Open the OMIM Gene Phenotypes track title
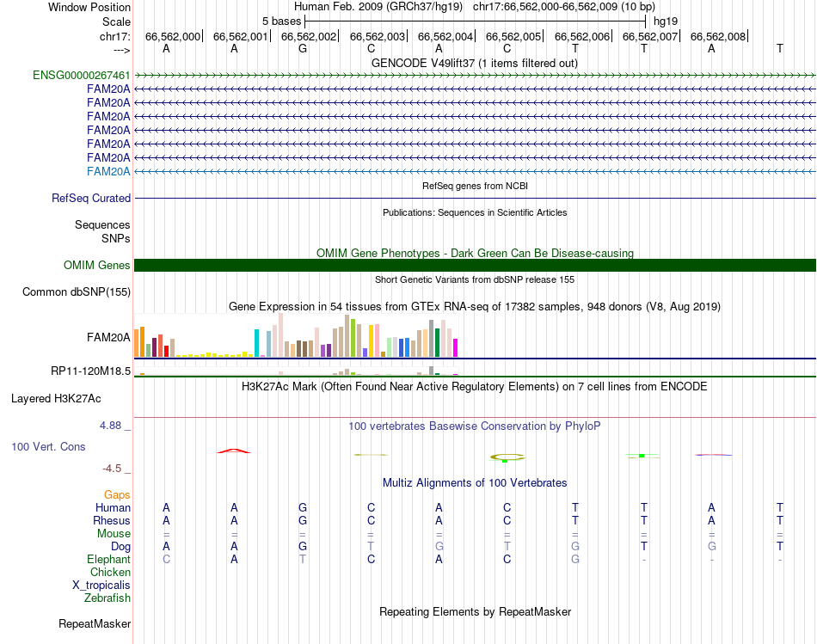Screen dimensions: 817x644 [x=475, y=254]
